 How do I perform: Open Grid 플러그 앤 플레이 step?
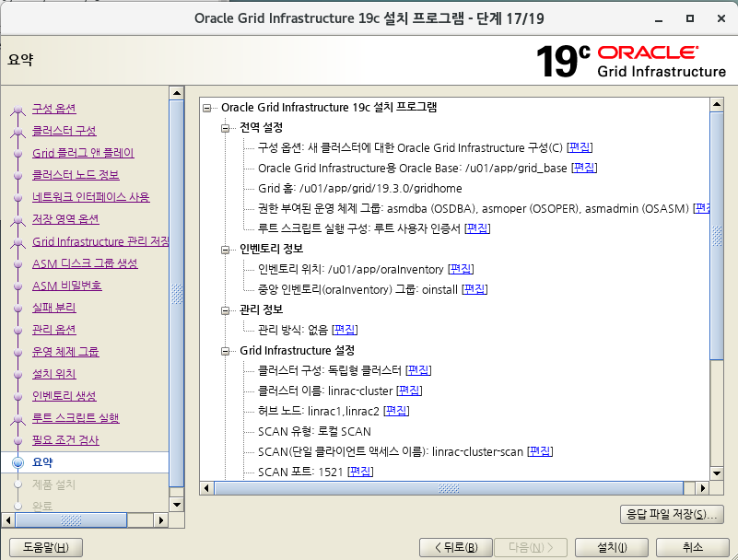coord(83,153)
